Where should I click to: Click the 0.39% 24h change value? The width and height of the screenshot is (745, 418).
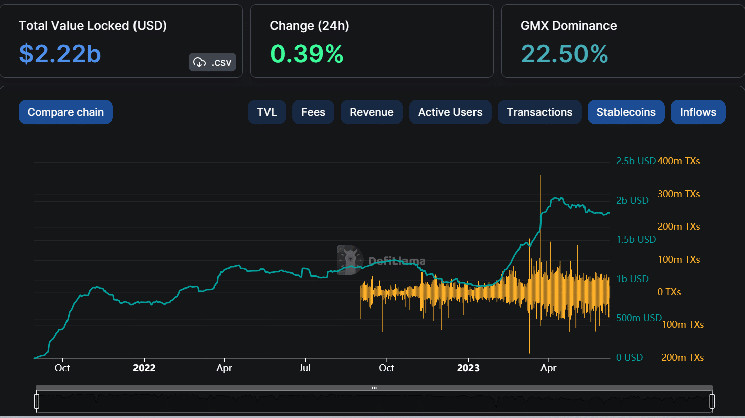coord(306,54)
